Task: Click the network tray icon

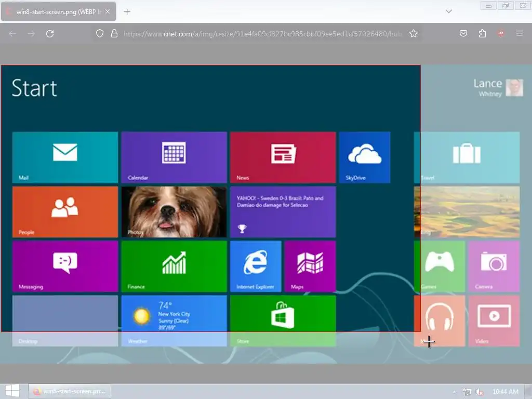Action: 467,392
